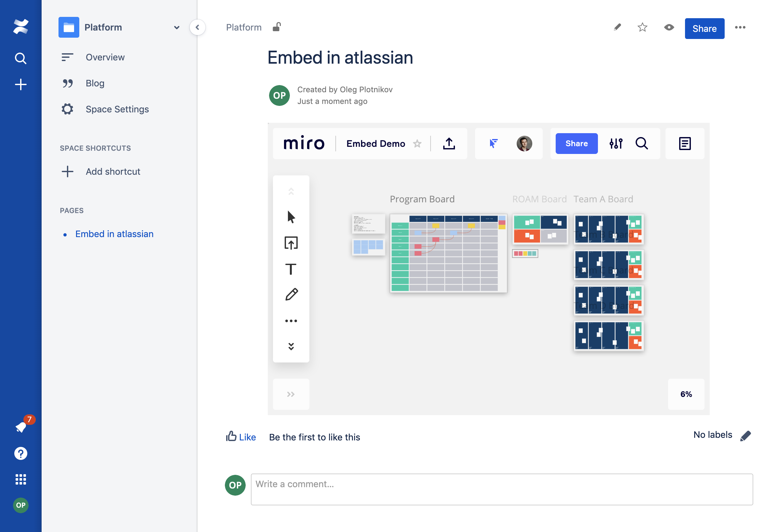776x532 pixels.
Task: Click the Miro upload tool icon
Action: (291, 243)
